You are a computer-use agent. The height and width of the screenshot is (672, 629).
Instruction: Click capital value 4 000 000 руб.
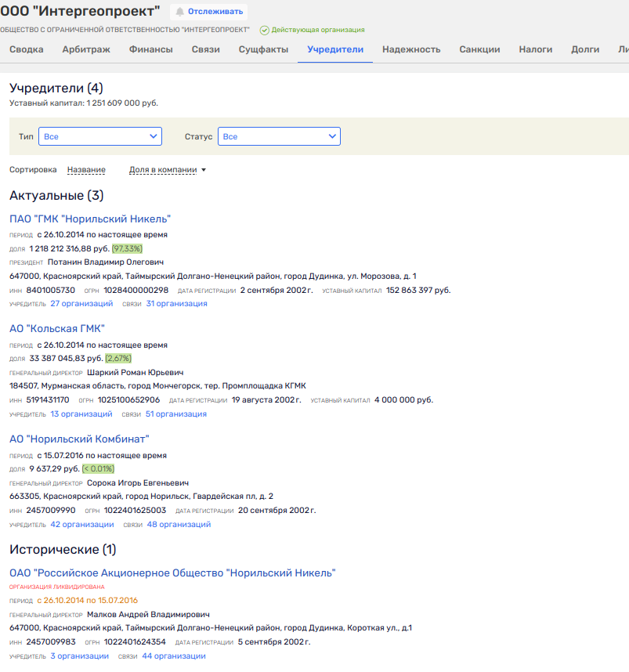(x=403, y=400)
